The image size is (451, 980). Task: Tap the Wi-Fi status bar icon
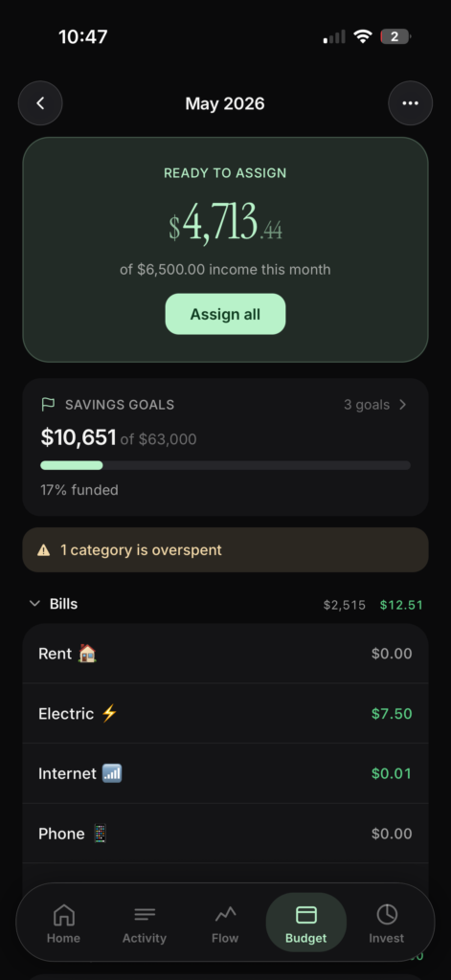click(x=362, y=37)
